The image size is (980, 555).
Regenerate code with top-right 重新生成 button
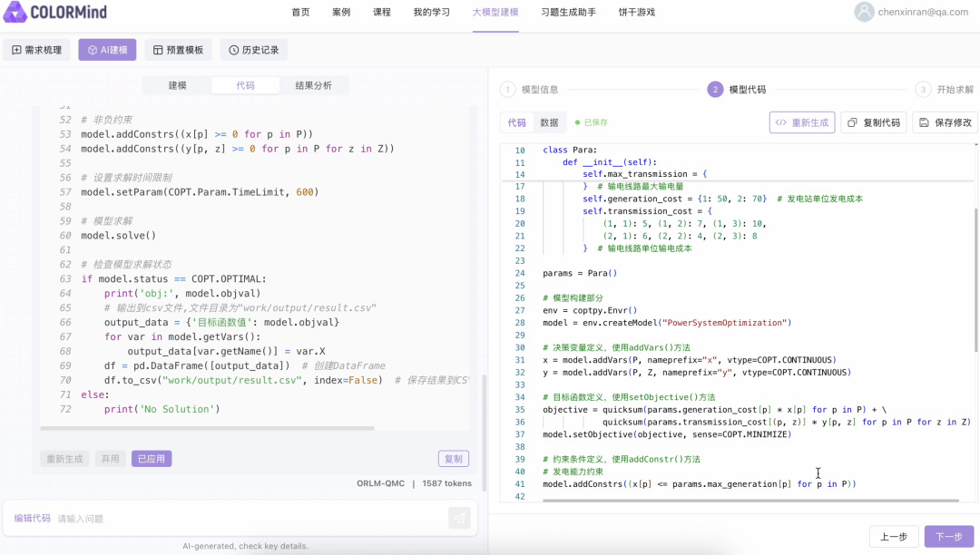[802, 122]
